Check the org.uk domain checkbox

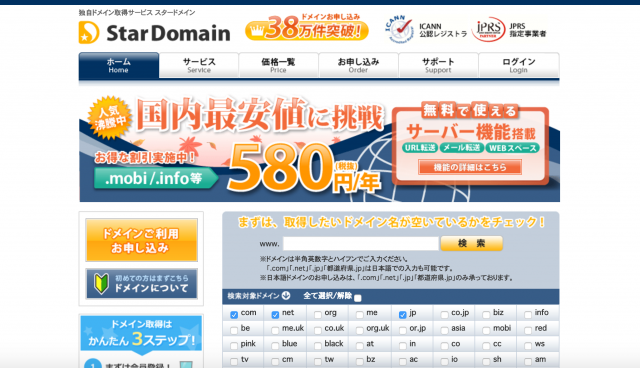(x=360, y=330)
